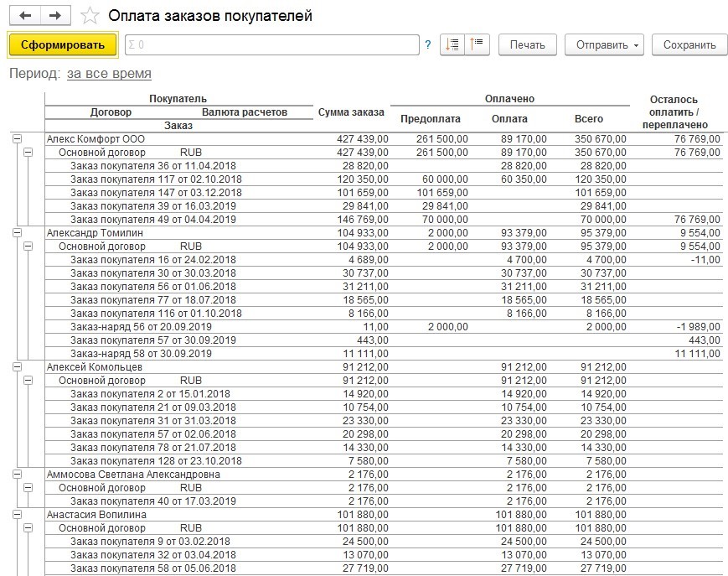The image size is (728, 576).
Task: Collapse the Алексей Комольцев group
Action: pyautogui.click(x=17, y=367)
